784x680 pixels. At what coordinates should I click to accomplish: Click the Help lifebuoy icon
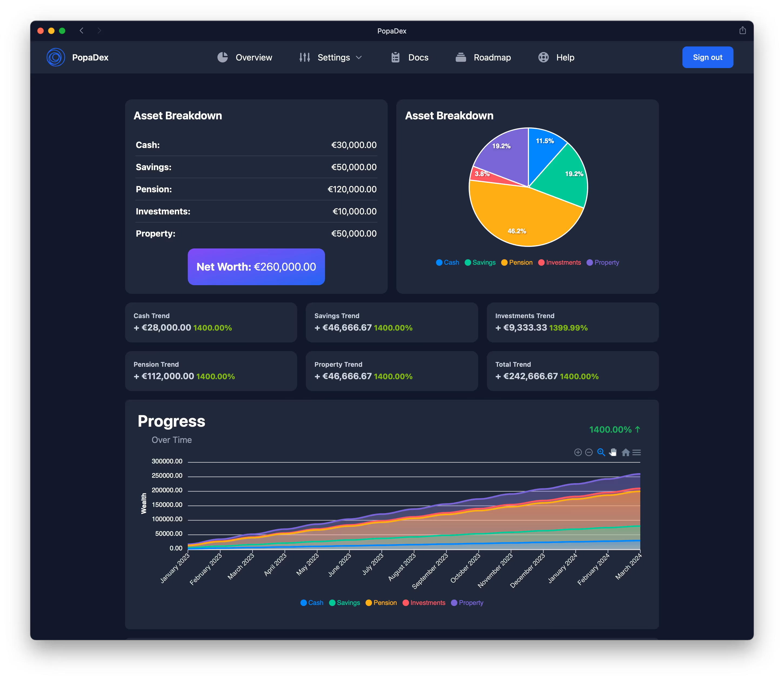543,57
